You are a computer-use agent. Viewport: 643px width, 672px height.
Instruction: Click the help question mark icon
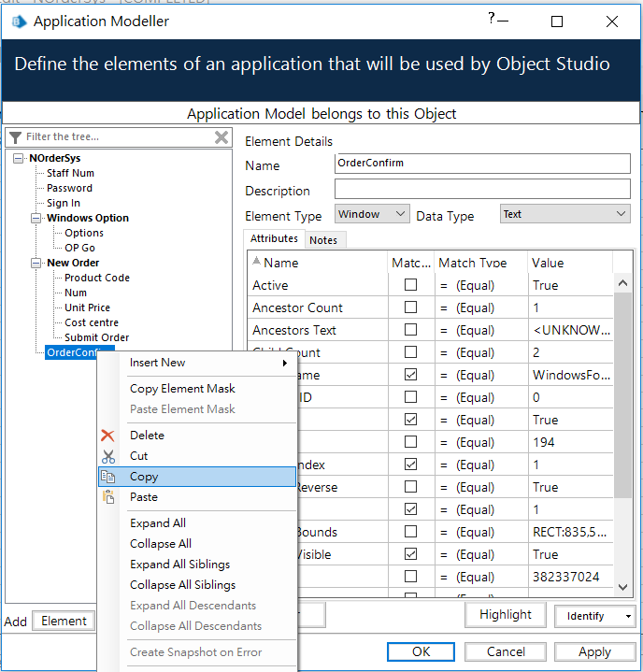(x=492, y=18)
